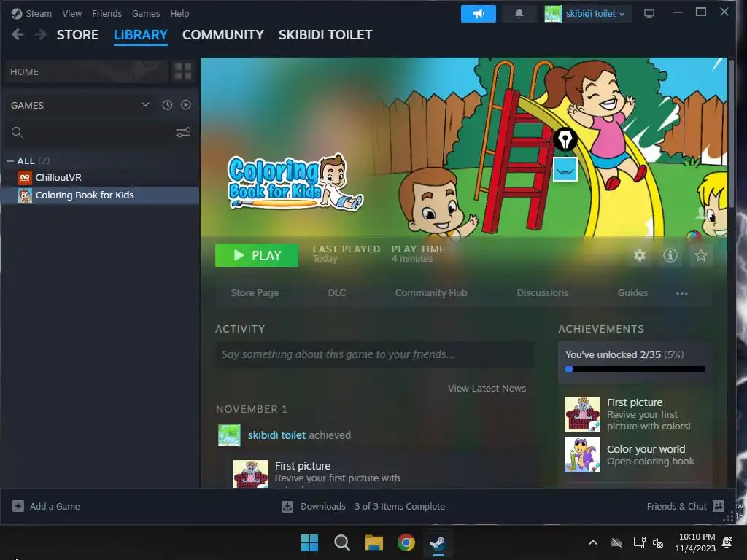747x560 pixels.
Task: Click View Latest News
Action: tap(487, 388)
